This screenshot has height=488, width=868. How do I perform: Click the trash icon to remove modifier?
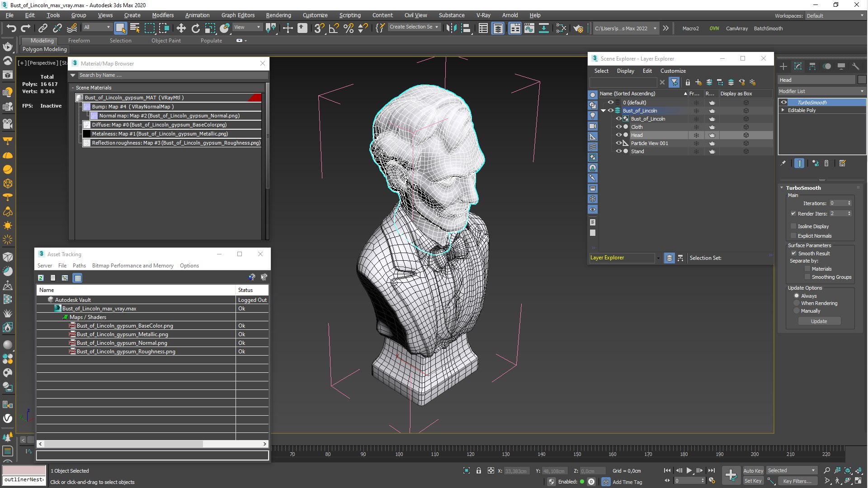(826, 164)
